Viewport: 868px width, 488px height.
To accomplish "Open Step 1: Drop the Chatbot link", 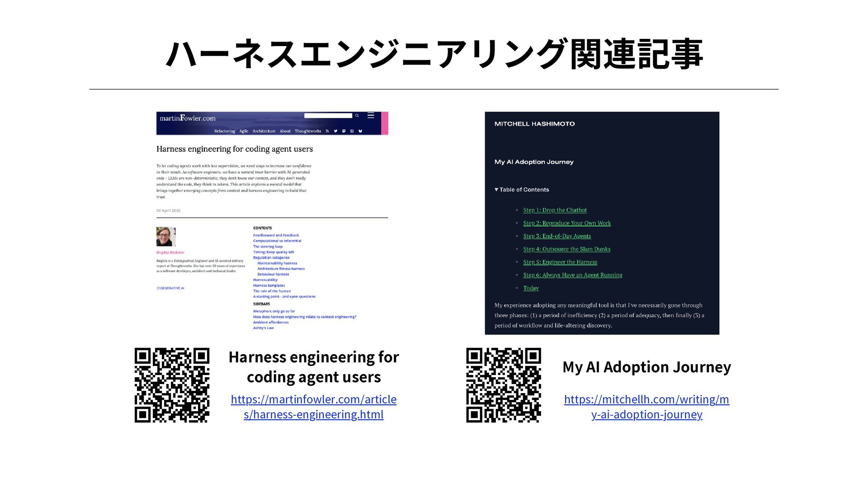I will click(555, 210).
